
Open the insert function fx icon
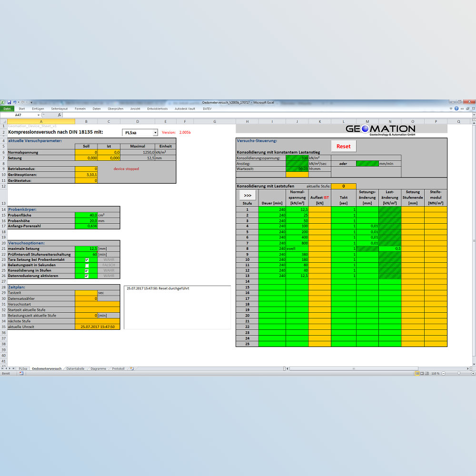(59, 115)
